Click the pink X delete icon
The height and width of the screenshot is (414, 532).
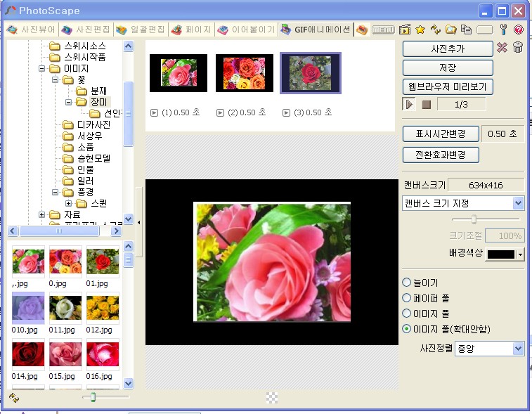click(x=502, y=48)
